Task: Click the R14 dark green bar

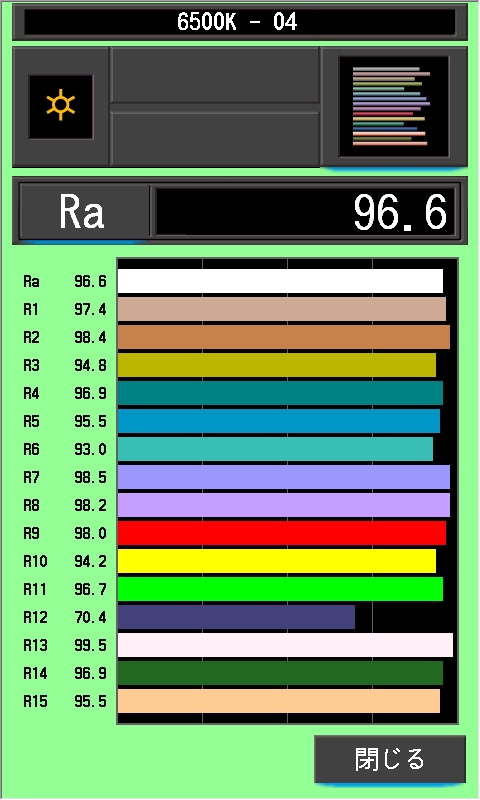Action: (280, 673)
